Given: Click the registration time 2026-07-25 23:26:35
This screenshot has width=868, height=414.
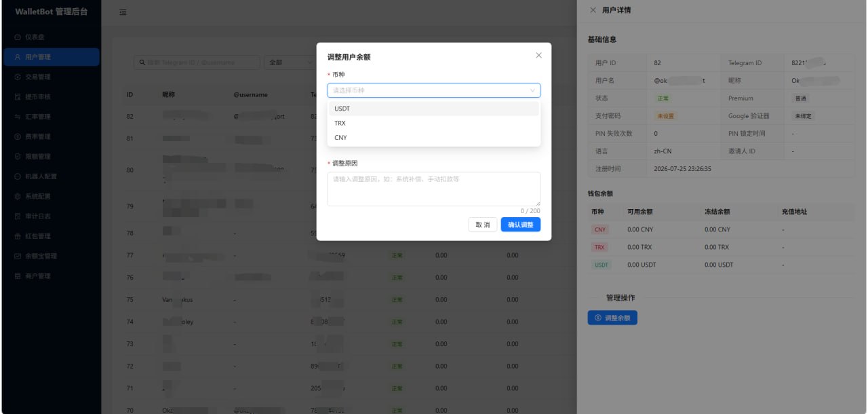Looking at the screenshot, I should pyautogui.click(x=682, y=169).
